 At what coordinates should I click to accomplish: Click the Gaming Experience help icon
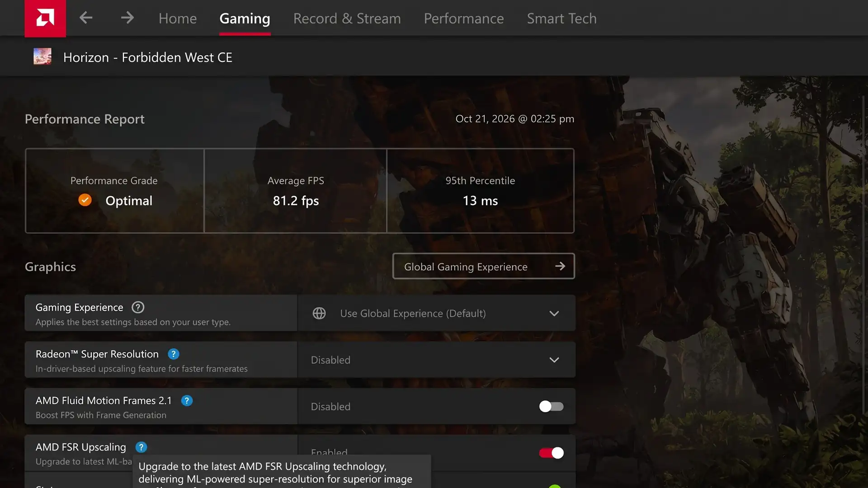coord(138,307)
